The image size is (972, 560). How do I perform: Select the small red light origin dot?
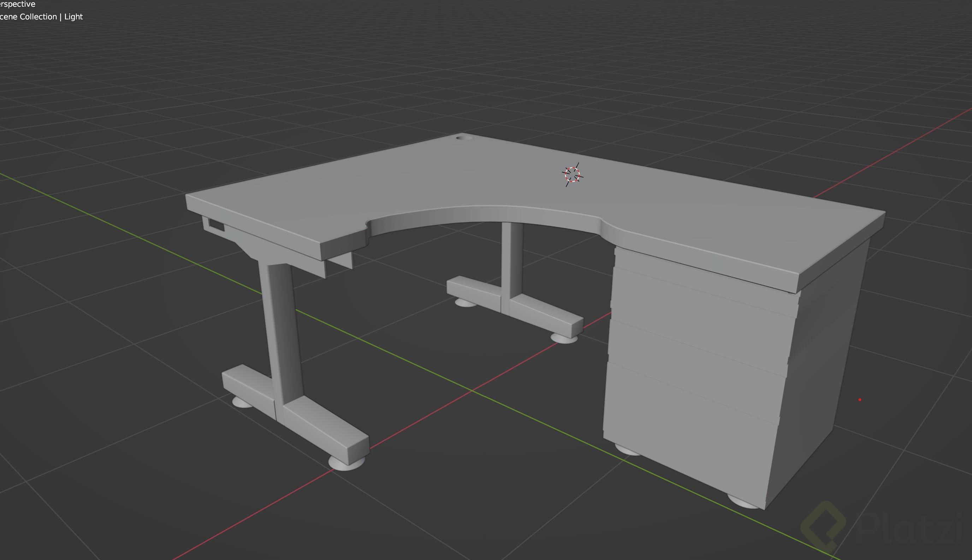(860, 400)
